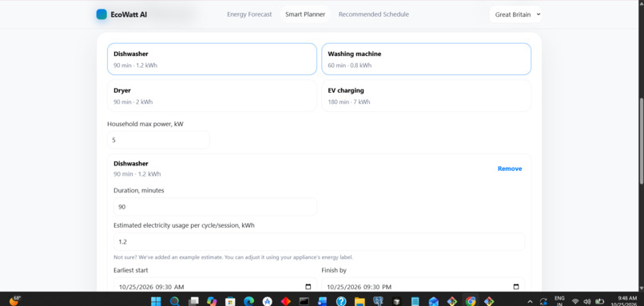Go to the Recommended Schedule tab
Viewport: 644px width, 306px height.
click(374, 14)
